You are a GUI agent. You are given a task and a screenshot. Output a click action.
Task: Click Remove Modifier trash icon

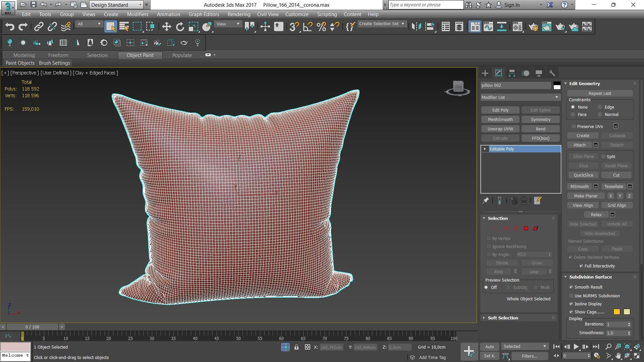click(524, 201)
